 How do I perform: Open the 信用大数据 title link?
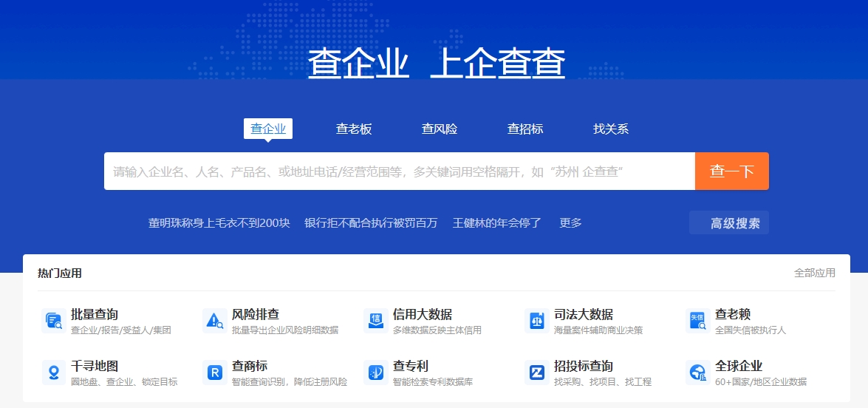(423, 314)
